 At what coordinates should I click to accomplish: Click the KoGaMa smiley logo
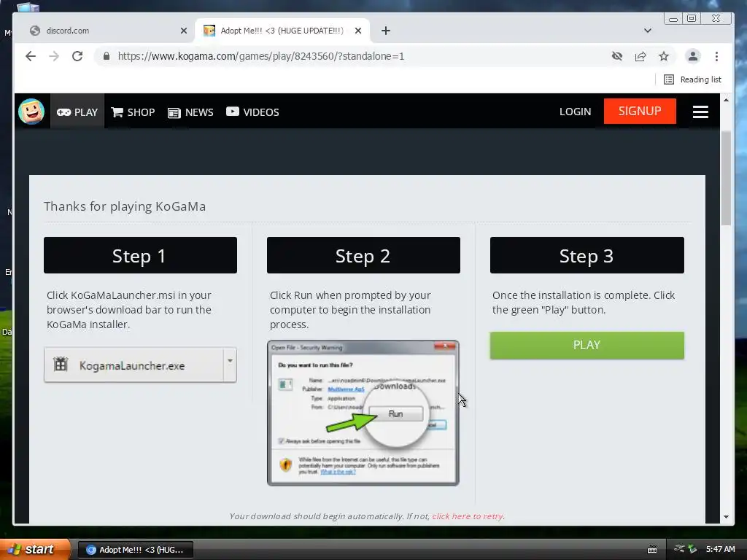(x=31, y=112)
